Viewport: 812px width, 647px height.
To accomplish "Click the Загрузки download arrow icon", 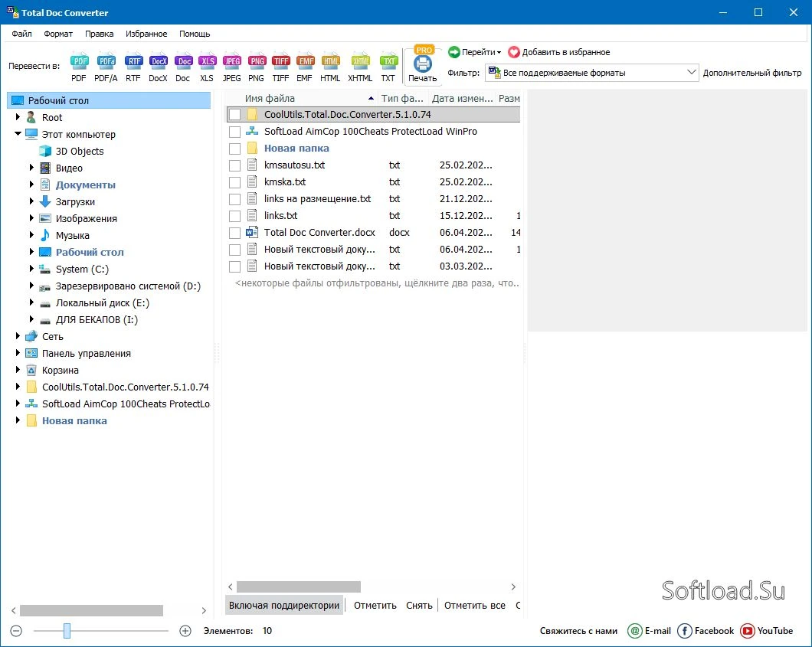I will (45, 201).
